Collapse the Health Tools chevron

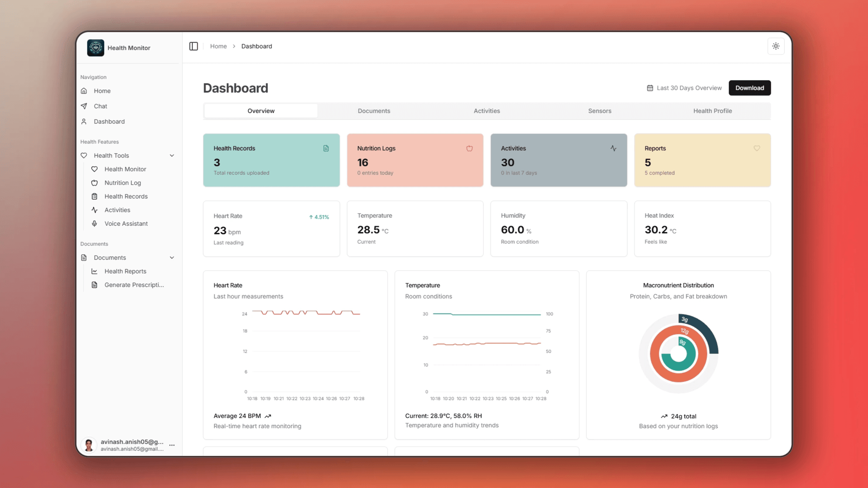pos(172,155)
